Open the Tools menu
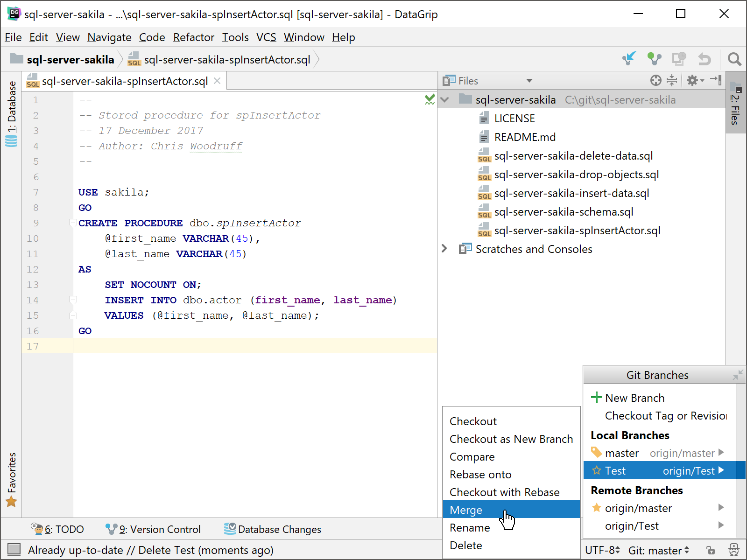 tap(235, 37)
